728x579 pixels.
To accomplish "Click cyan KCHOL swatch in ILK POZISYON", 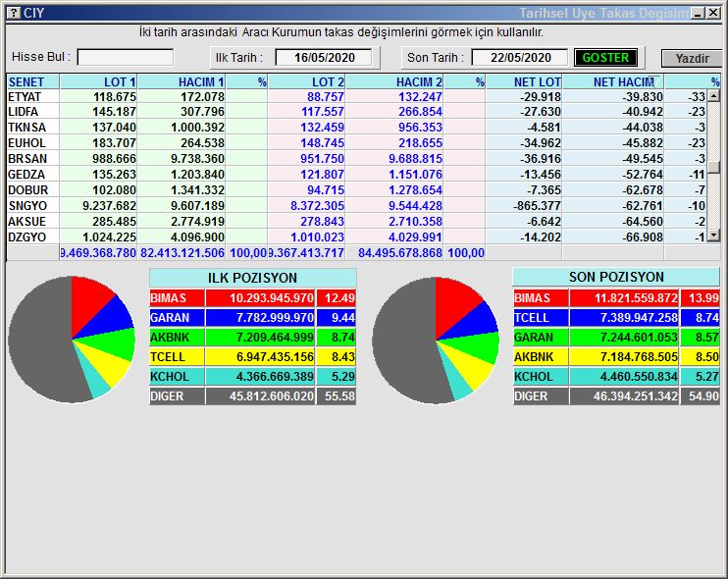I will (177, 377).
